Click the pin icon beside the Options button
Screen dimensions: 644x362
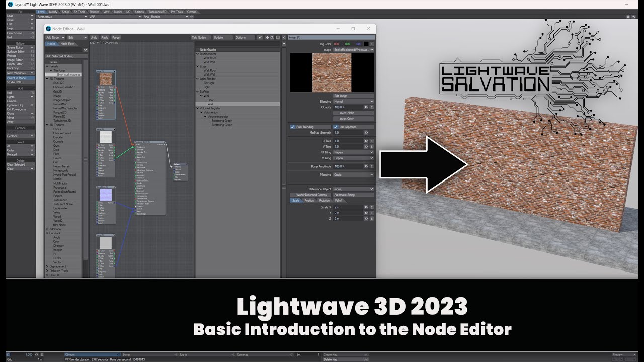click(260, 37)
